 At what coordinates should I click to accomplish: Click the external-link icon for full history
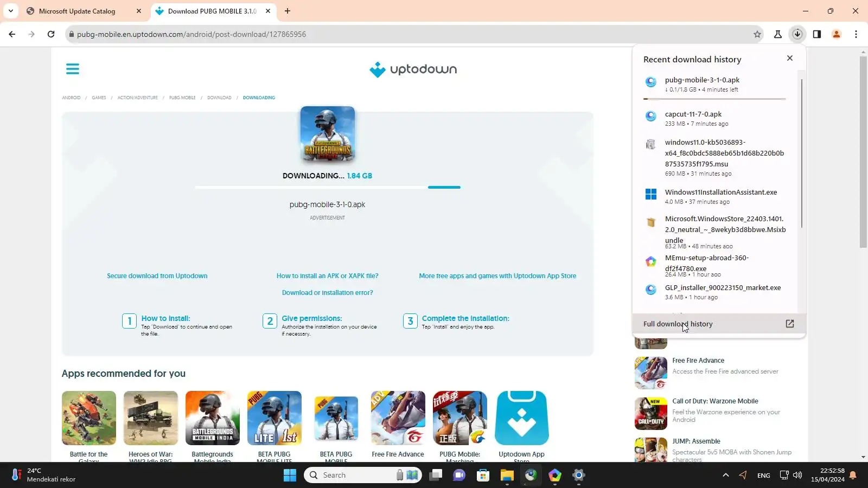(x=790, y=324)
